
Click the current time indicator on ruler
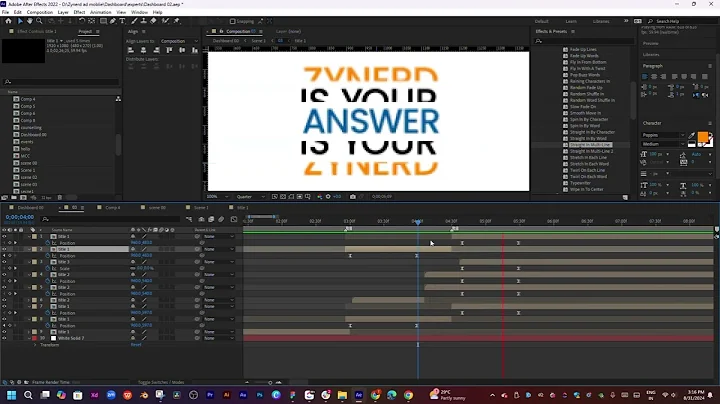(417, 222)
